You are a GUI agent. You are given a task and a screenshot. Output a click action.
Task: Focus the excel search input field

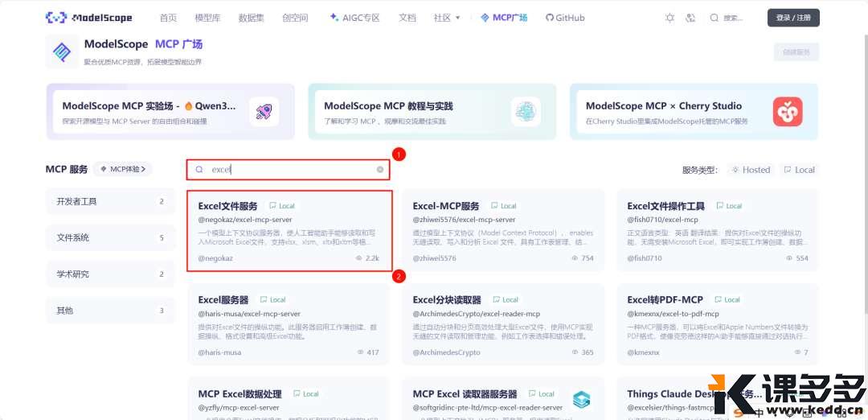(288, 170)
